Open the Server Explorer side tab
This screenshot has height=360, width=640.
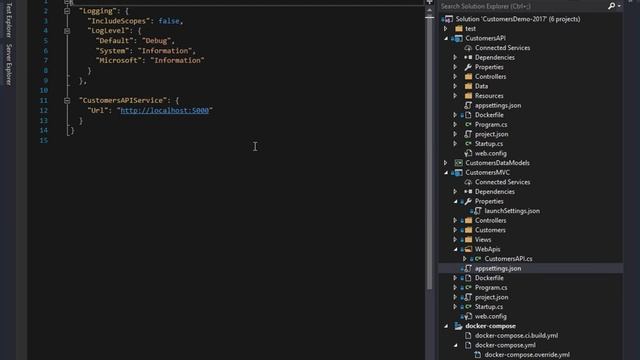coord(9,64)
